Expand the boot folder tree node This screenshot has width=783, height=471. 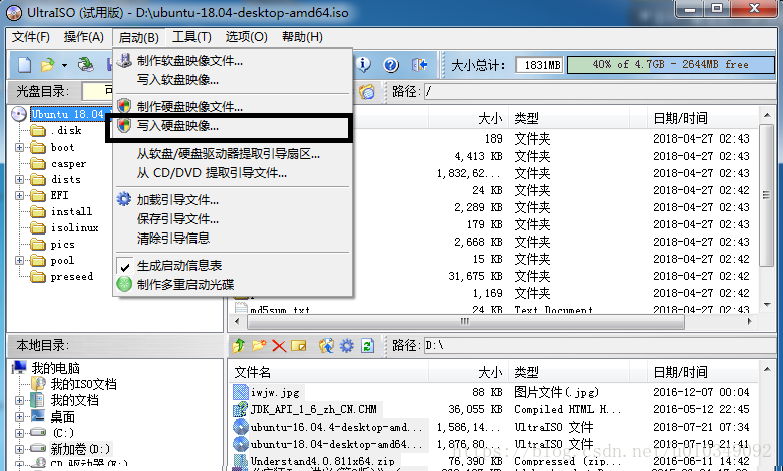point(19,147)
